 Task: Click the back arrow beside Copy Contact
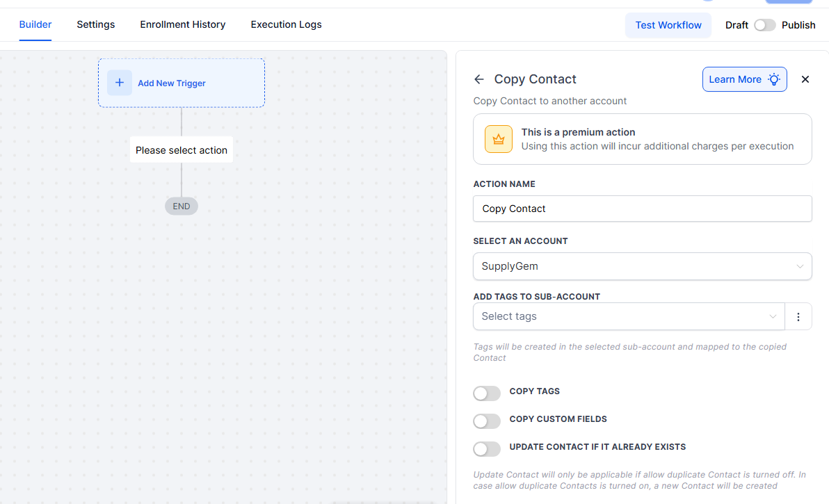[478, 79]
